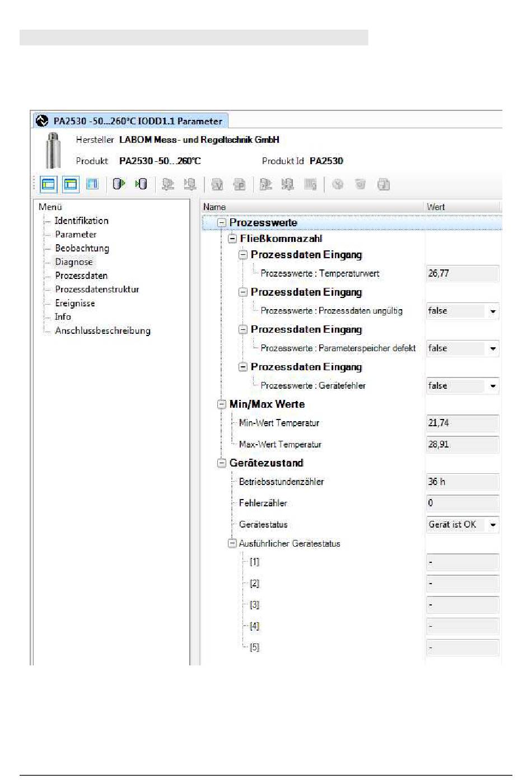Viewport: 532px width, 783px height.
Task: Click the last greyed-out icon in the toolbar
Action: tap(384, 184)
